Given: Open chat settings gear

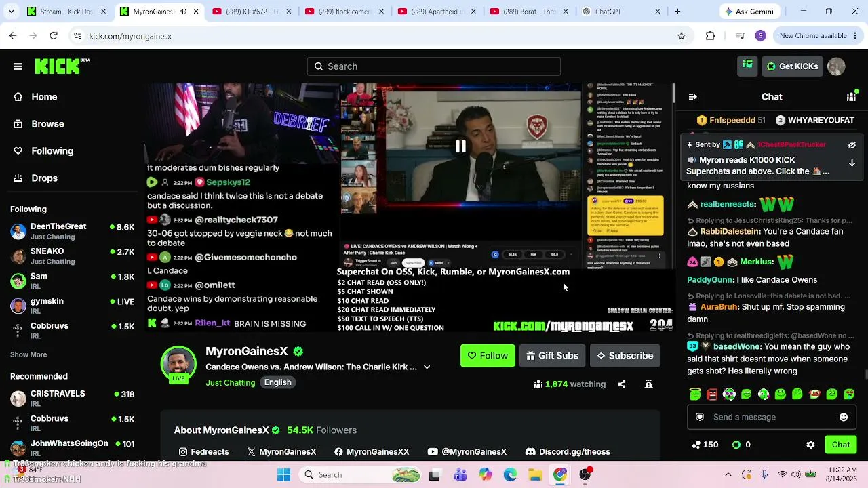Looking at the screenshot, I should click(810, 445).
